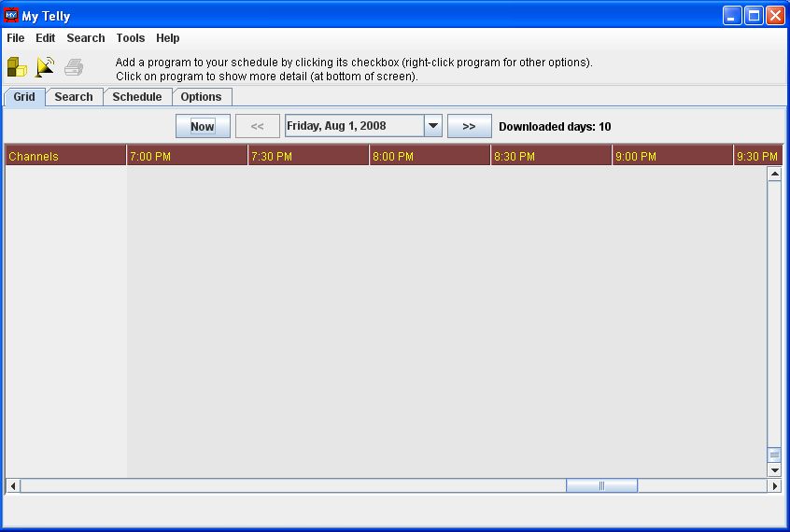The height and width of the screenshot is (532, 790).
Task: Switch to the Options tab
Action: [201, 97]
